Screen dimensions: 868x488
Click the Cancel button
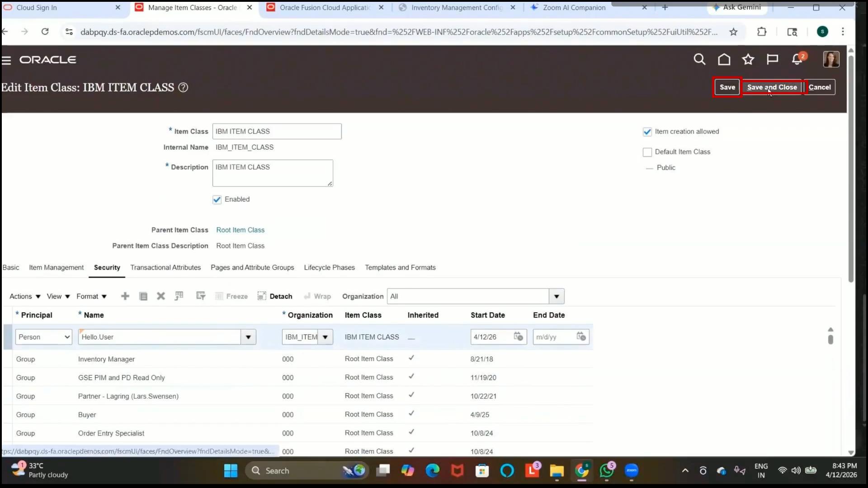click(x=820, y=87)
